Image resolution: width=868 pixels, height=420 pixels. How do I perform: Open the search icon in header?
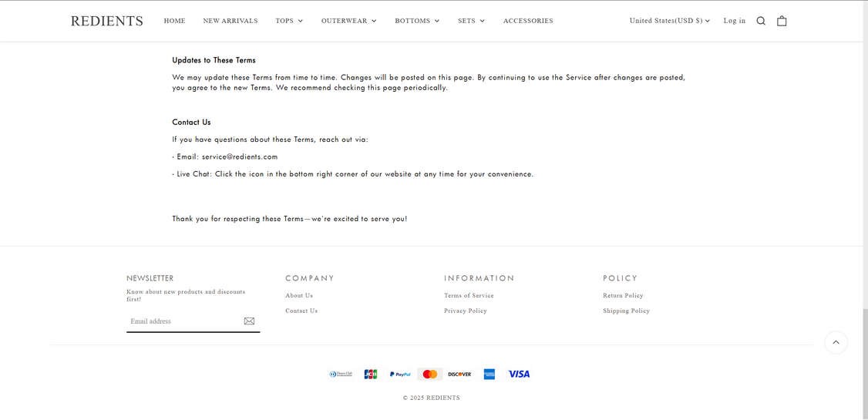tap(761, 21)
